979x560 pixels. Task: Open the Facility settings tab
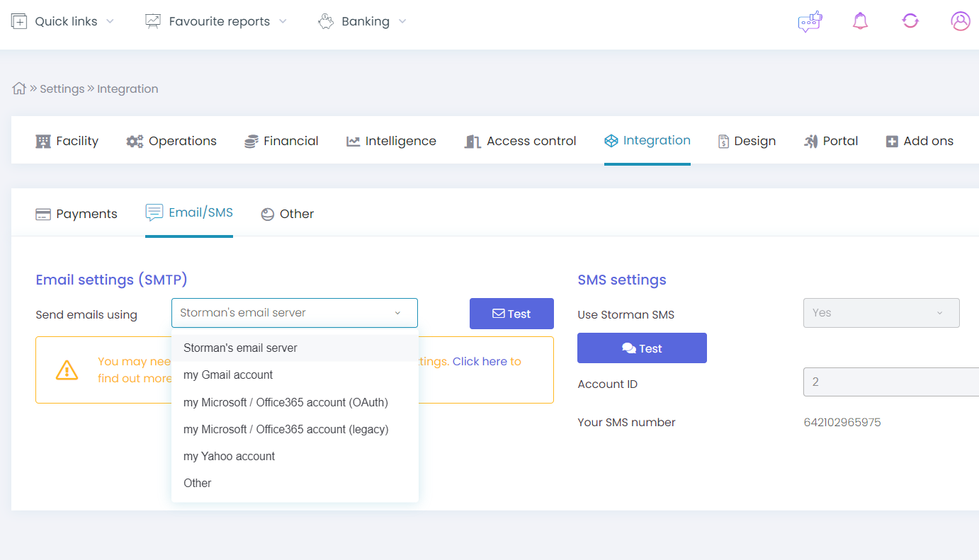coord(67,141)
